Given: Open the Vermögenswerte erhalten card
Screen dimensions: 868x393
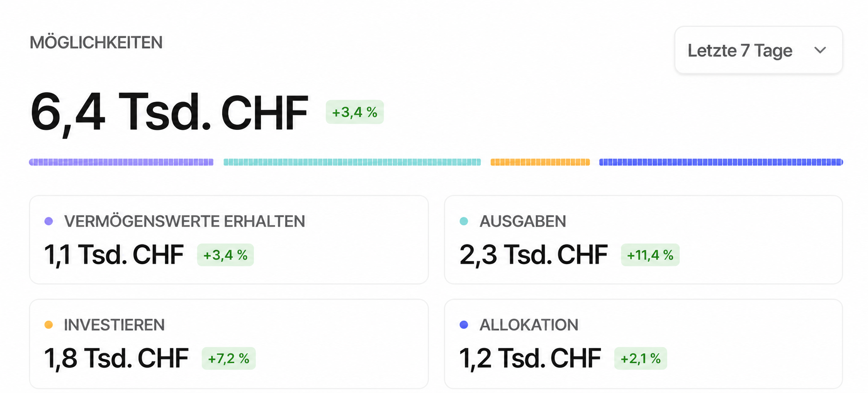Looking at the screenshot, I should click(229, 240).
